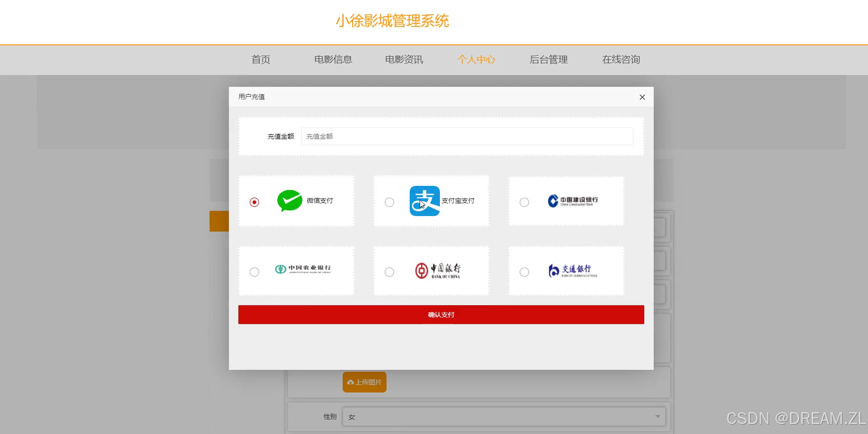Open 电影信息 navigation item

[x=333, y=59]
